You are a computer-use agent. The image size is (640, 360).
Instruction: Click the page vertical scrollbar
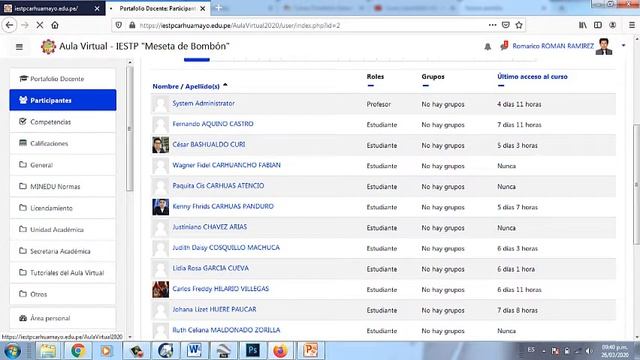[x=636, y=184]
